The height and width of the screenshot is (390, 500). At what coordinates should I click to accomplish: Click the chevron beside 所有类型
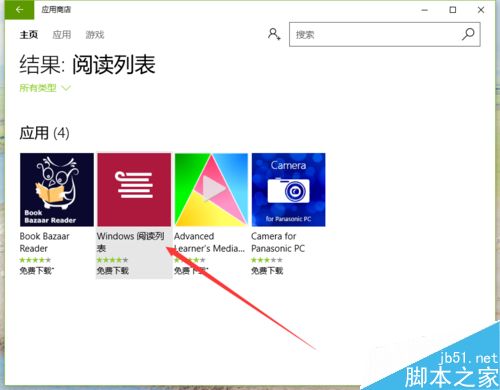coord(66,88)
